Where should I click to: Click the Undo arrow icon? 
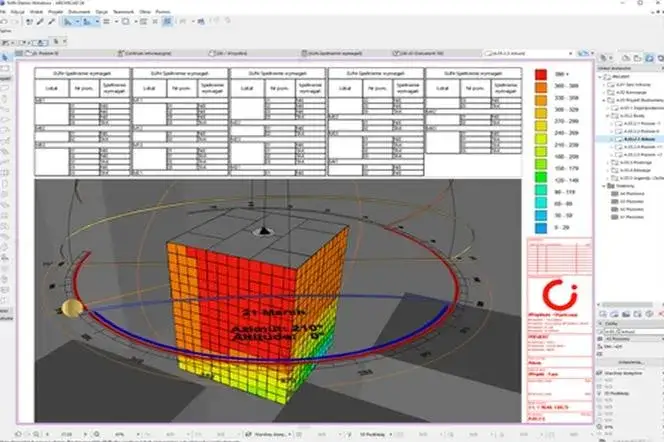[x=4, y=22]
